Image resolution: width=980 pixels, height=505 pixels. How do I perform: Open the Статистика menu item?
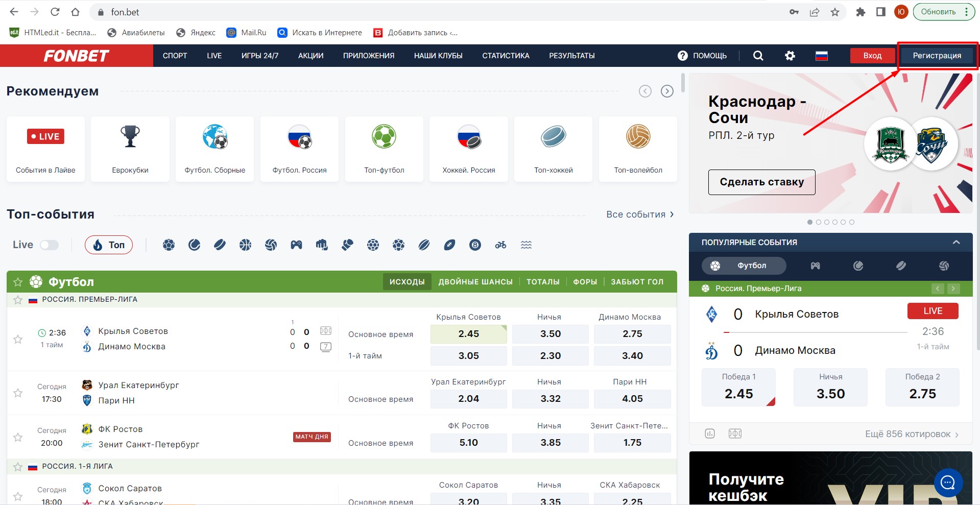(x=506, y=56)
